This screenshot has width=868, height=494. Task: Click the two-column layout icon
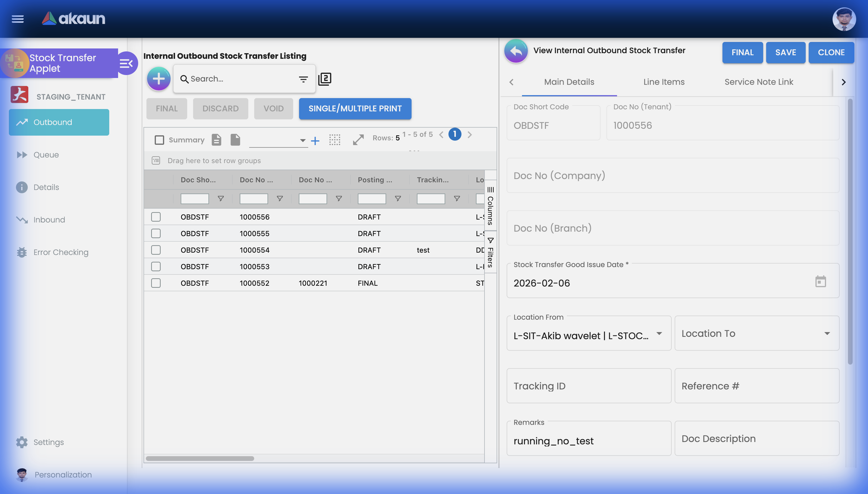point(325,79)
